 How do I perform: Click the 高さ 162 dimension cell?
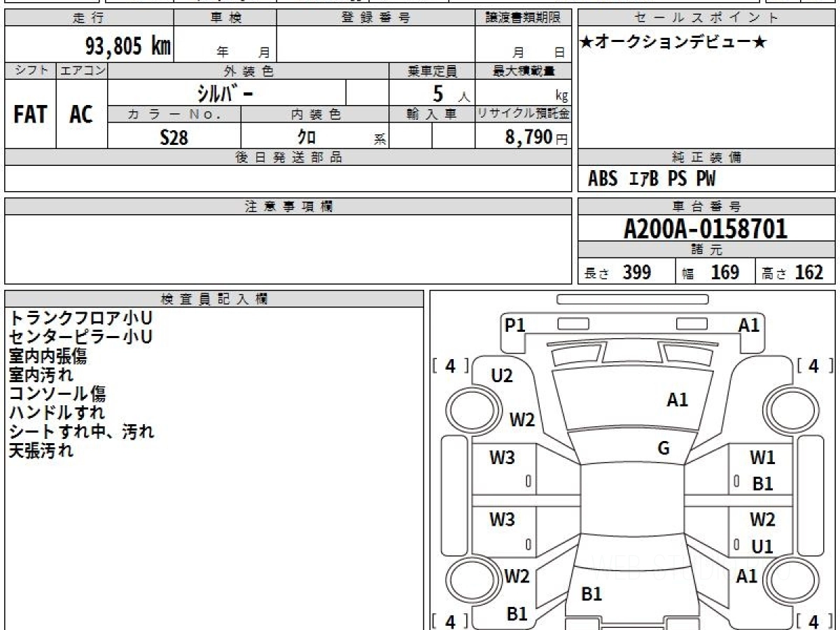point(795,272)
